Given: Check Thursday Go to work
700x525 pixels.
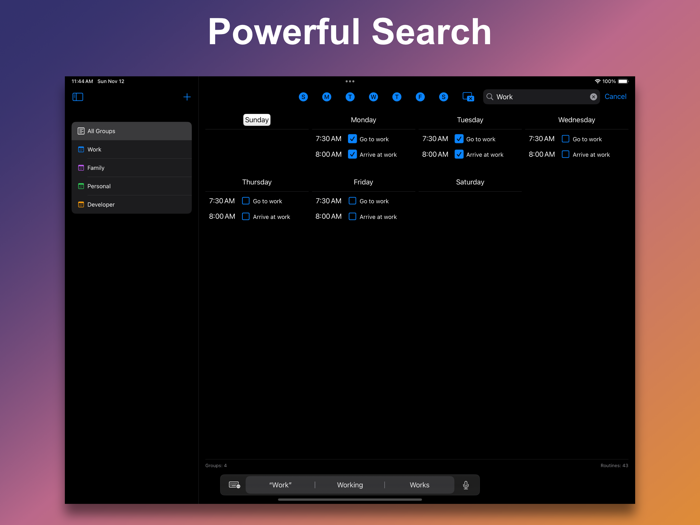Looking at the screenshot, I should 246,201.
